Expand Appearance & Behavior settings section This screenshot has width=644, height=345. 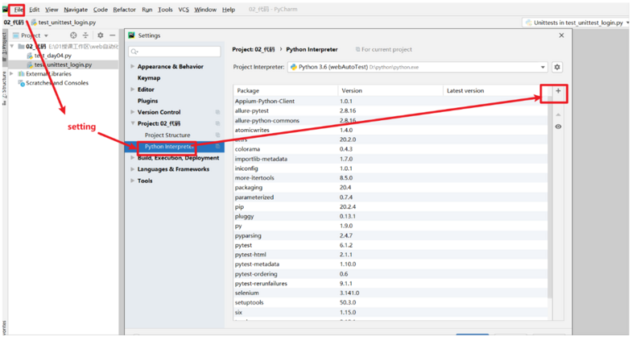click(133, 67)
